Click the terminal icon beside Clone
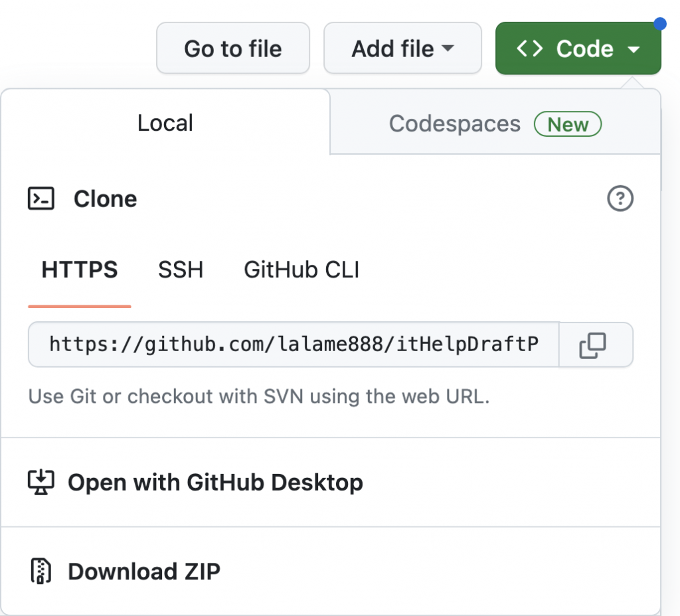The image size is (680, 616). [x=41, y=198]
